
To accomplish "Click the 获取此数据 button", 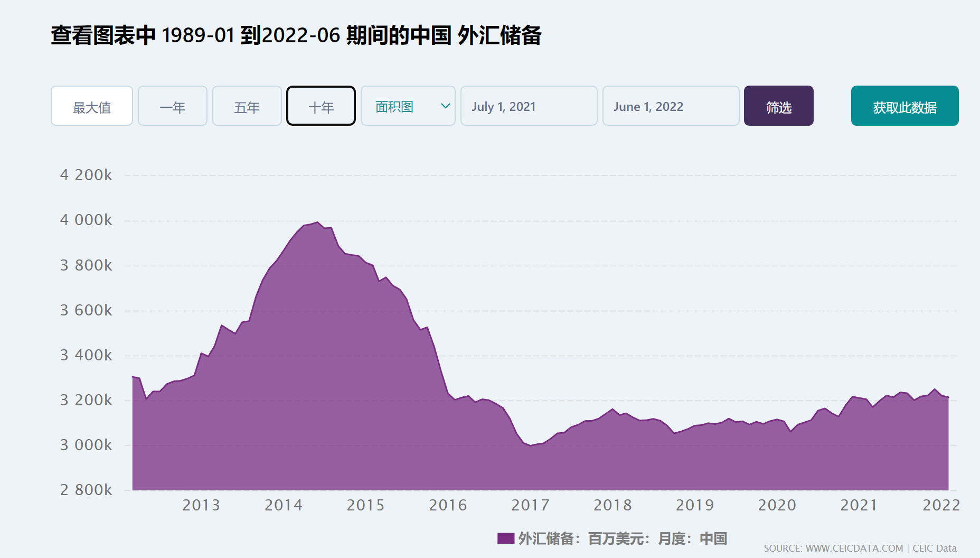I will 904,106.
